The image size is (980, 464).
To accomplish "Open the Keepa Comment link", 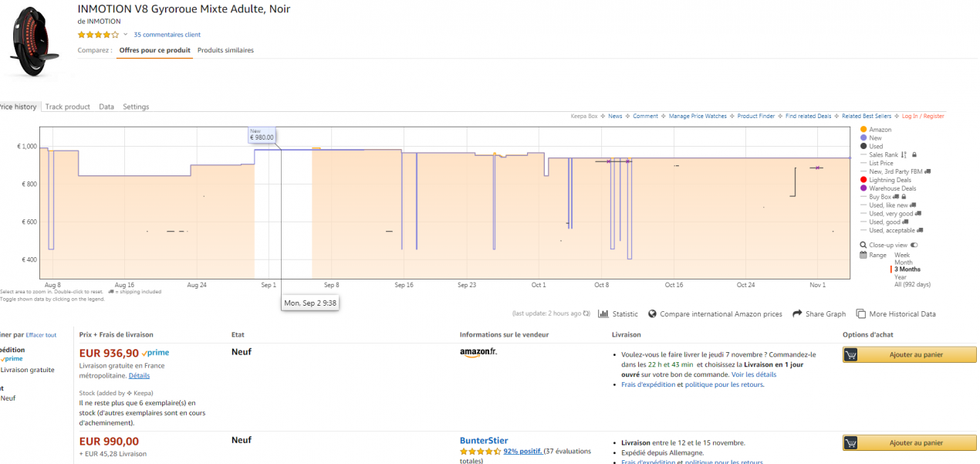I will [x=646, y=116].
